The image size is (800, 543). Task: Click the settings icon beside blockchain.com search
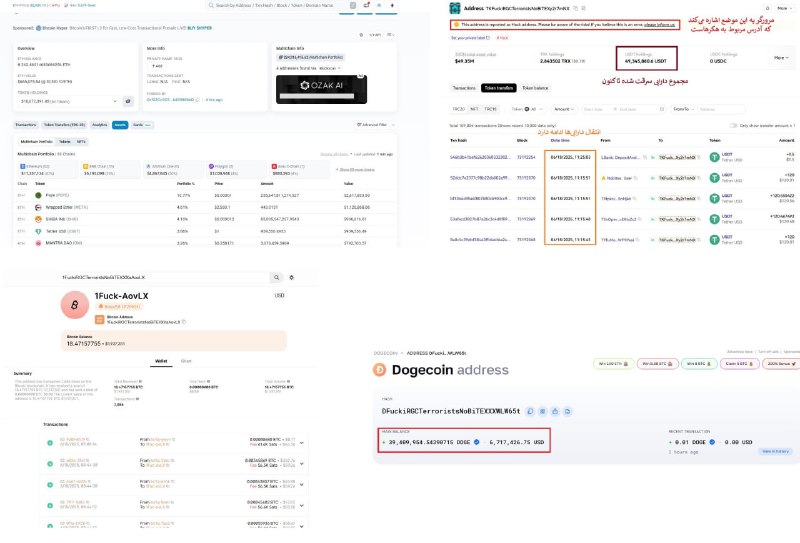point(291,277)
